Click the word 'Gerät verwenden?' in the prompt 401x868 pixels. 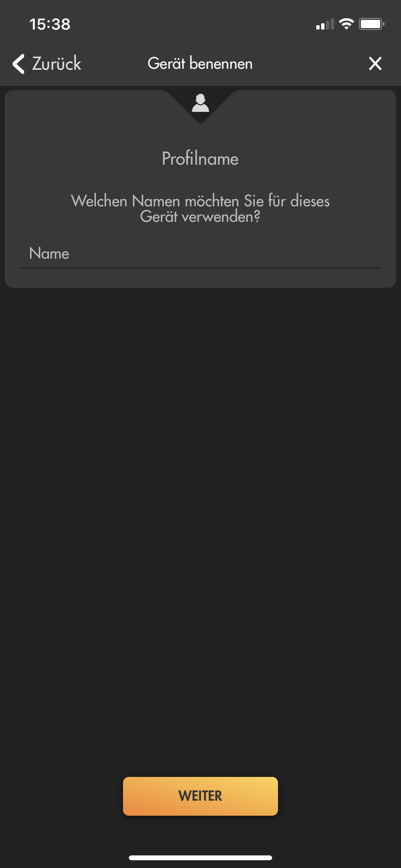click(200, 217)
